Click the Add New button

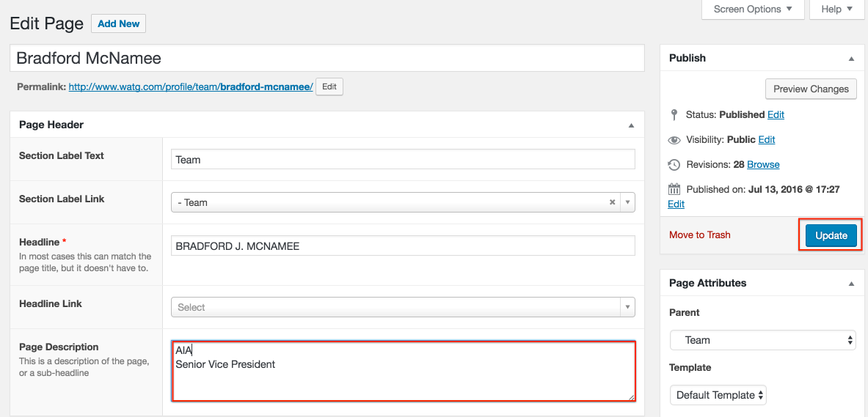(118, 23)
